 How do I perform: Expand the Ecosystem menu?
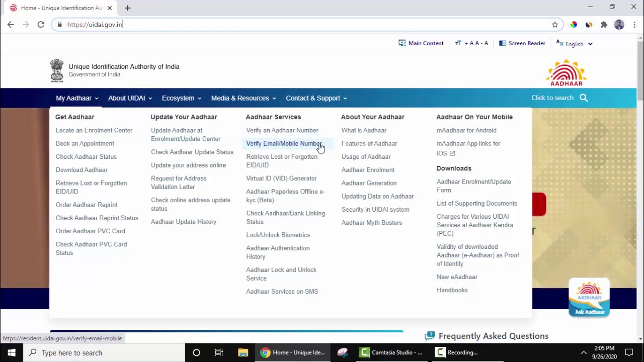182,98
